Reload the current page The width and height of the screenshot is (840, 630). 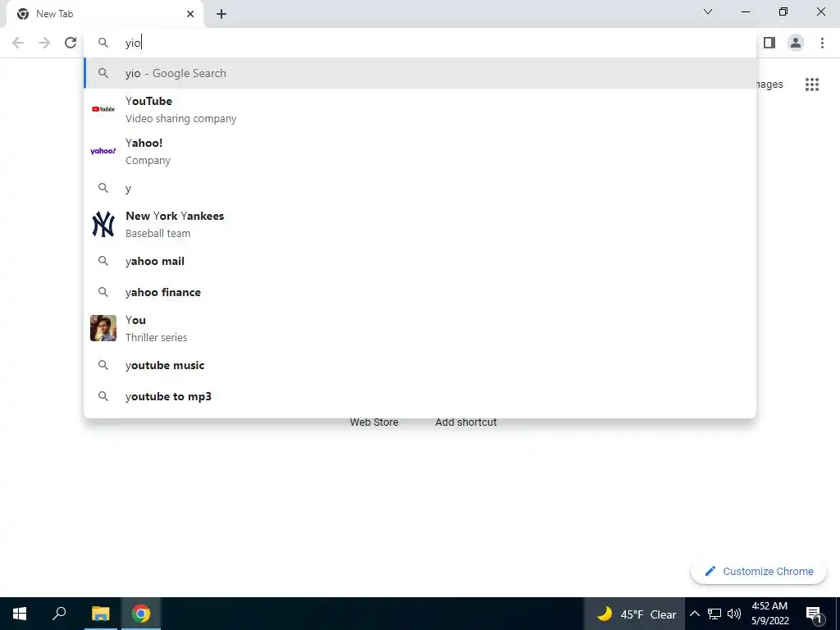71,43
